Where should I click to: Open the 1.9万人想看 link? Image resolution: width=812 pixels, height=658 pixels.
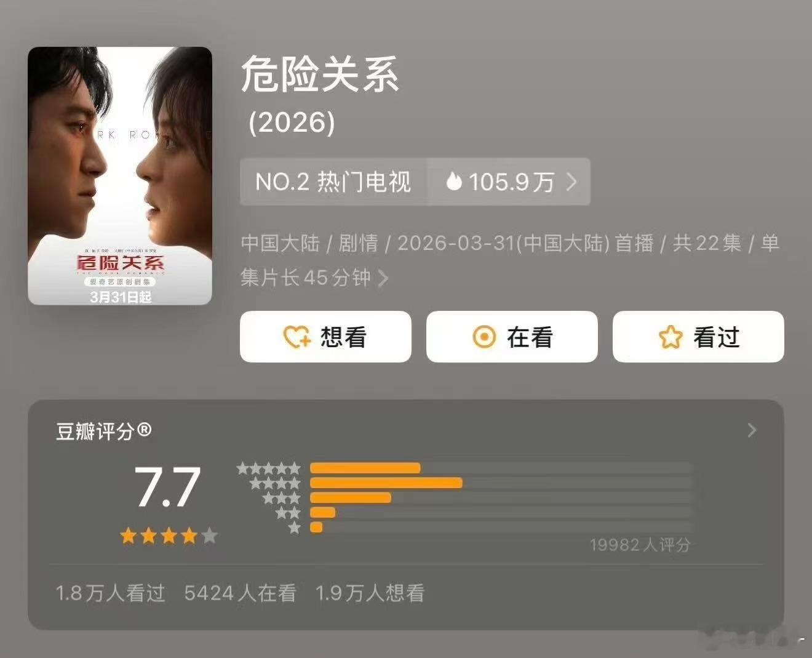372,593
